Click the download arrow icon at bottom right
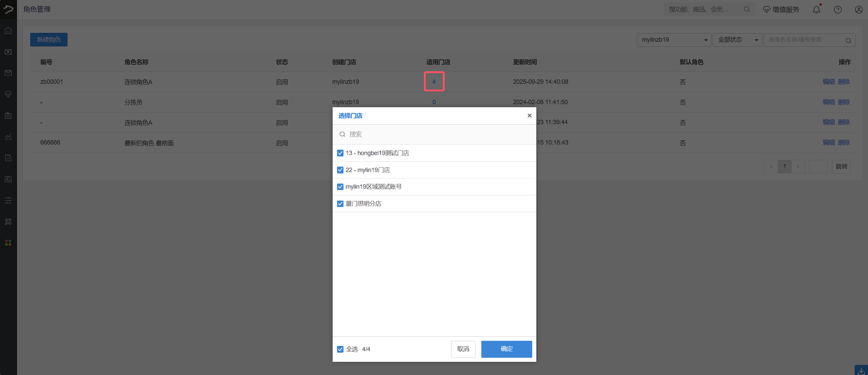The width and height of the screenshot is (868, 375). click(861, 370)
